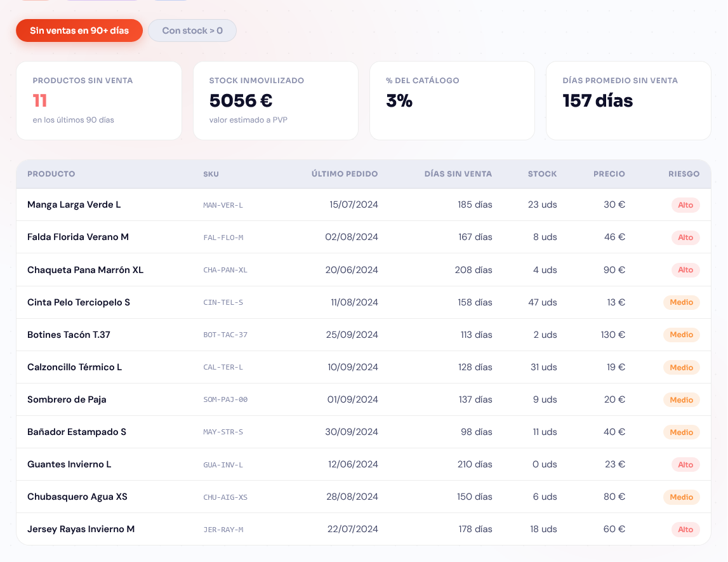Click the Alto risk badge for Guantes Invierno L
Screen dimensions: 728x562
(x=685, y=465)
